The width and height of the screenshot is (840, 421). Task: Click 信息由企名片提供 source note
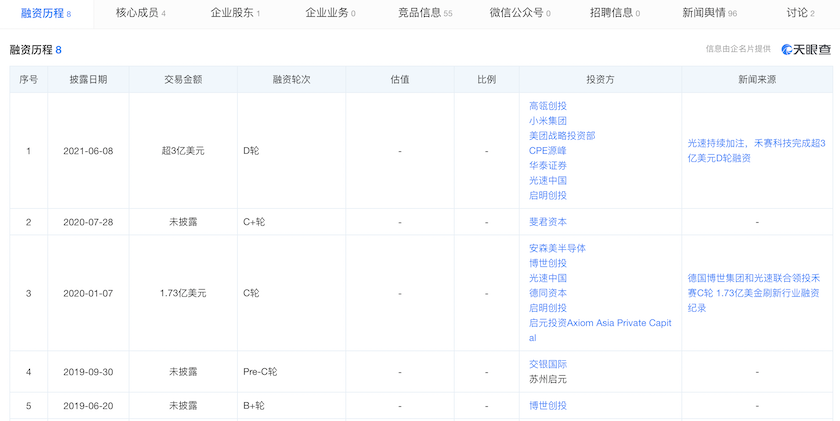click(738, 49)
